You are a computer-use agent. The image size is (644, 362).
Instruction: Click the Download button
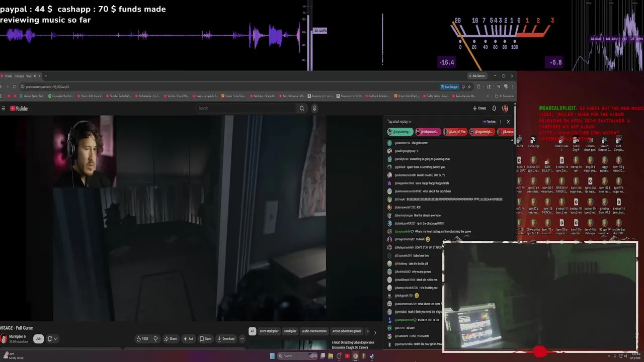(226, 339)
